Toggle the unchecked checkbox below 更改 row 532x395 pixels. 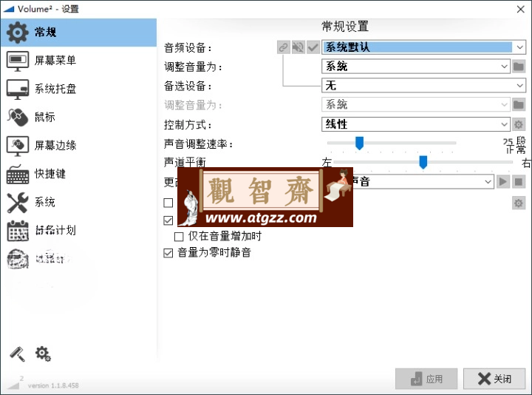pos(168,203)
